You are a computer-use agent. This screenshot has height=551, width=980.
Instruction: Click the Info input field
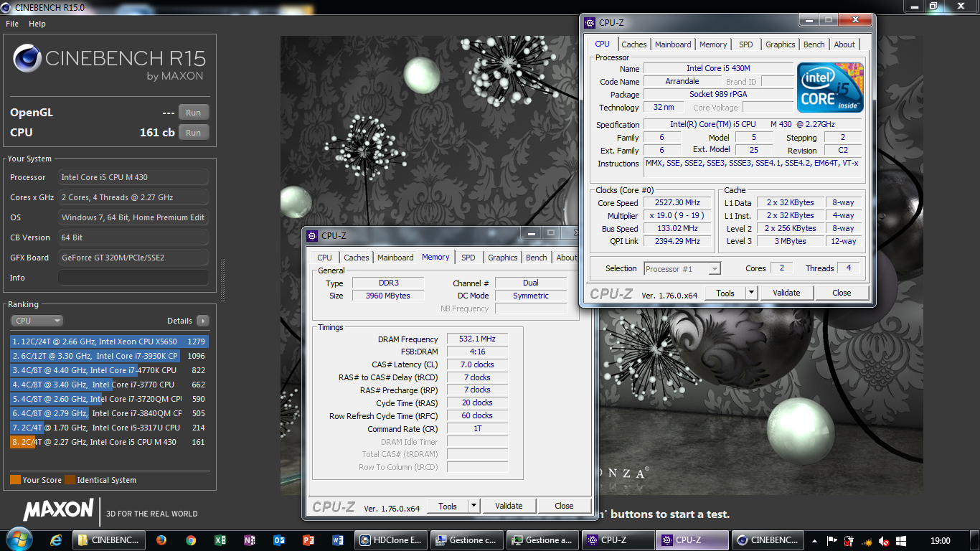pos(133,278)
